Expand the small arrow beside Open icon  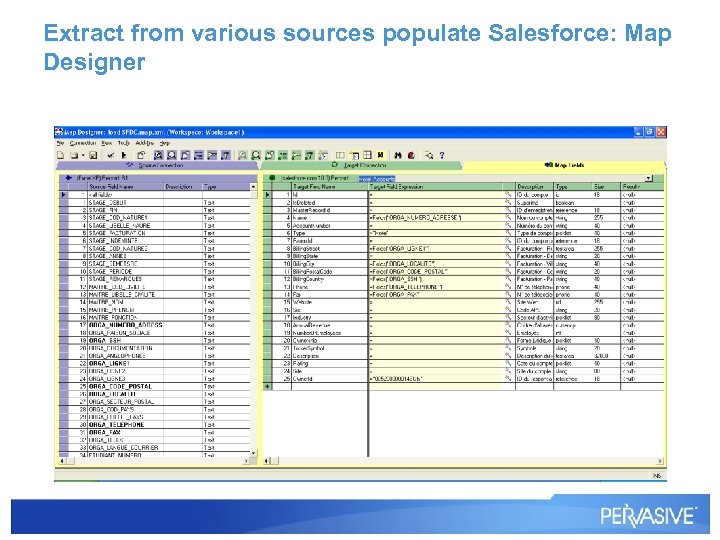click(83, 155)
